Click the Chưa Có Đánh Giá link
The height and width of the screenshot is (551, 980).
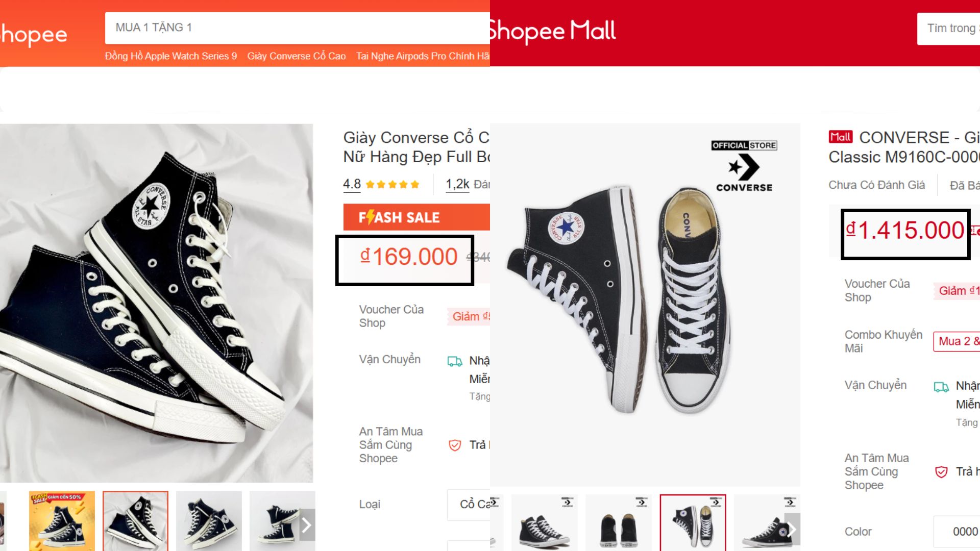pyautogui.click(x=876, y=185)
